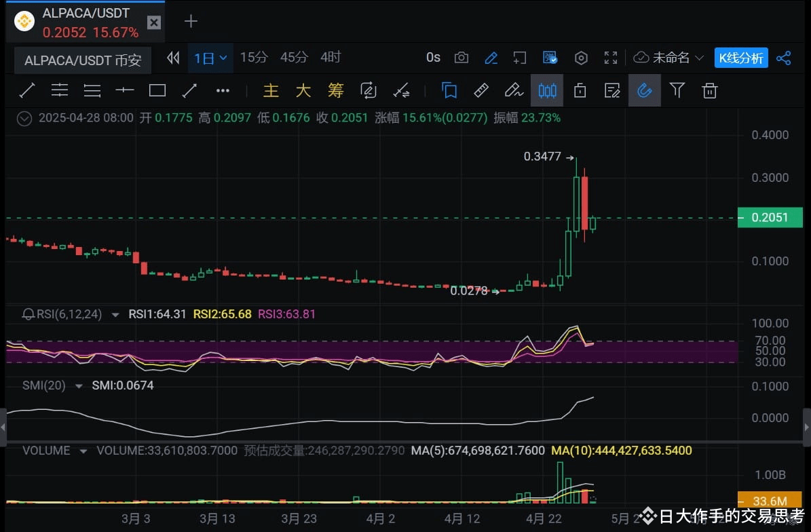The height and width of the screenshot is (532, 811).
Task: Take a chart screenshot with camera icon
Action: pos(461,58)
